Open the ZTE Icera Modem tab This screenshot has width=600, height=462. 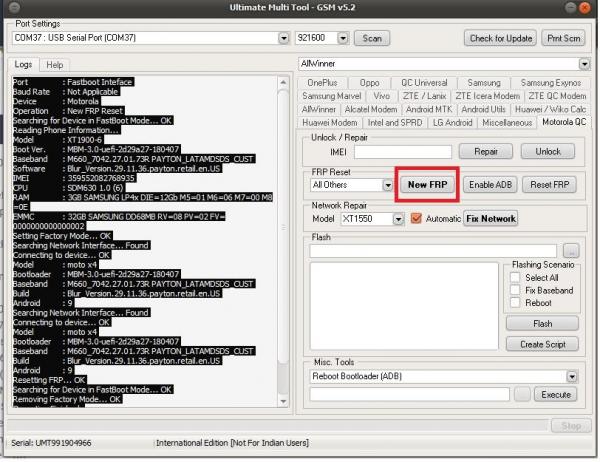488,96
